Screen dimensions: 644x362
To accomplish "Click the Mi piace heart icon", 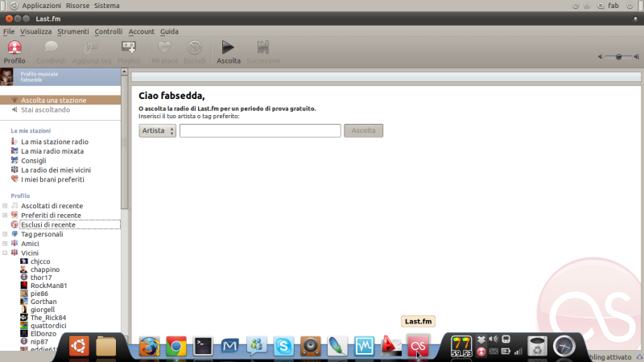I will coord(164,47).
